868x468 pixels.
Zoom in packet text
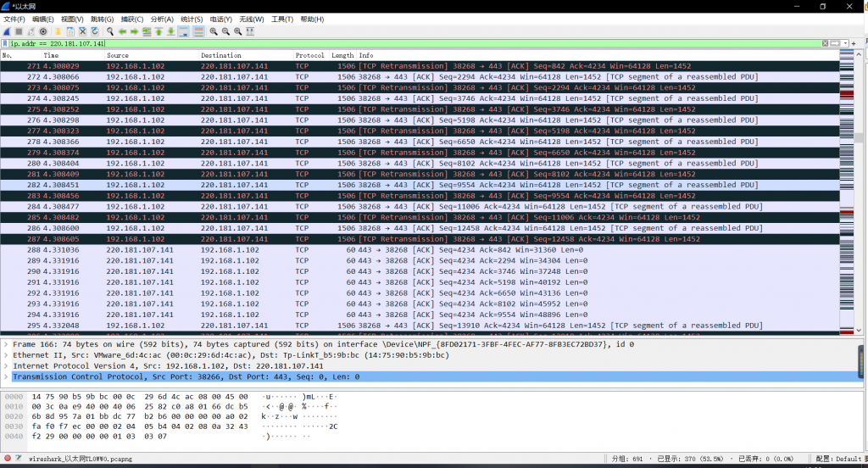(x=214, y=31)
